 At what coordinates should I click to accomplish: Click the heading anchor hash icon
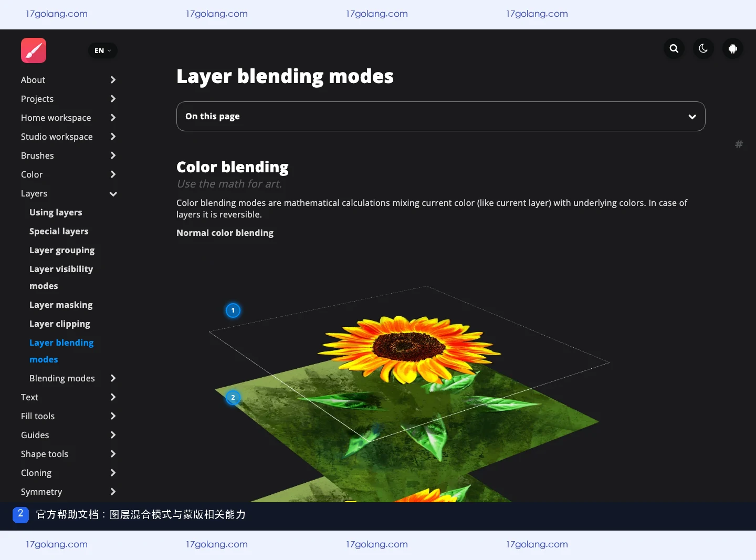pos(739,144)
